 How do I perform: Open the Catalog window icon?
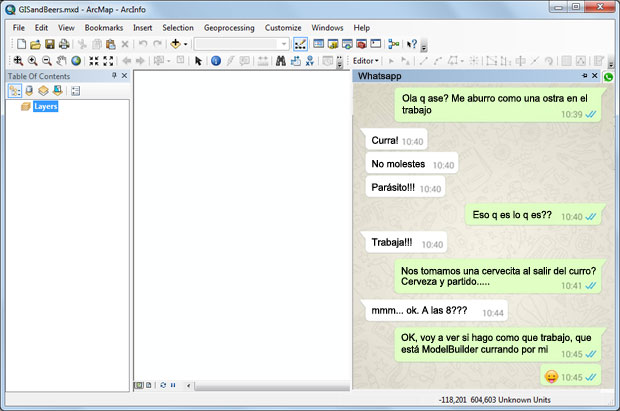pyautogui.click(x=333, y=44)
